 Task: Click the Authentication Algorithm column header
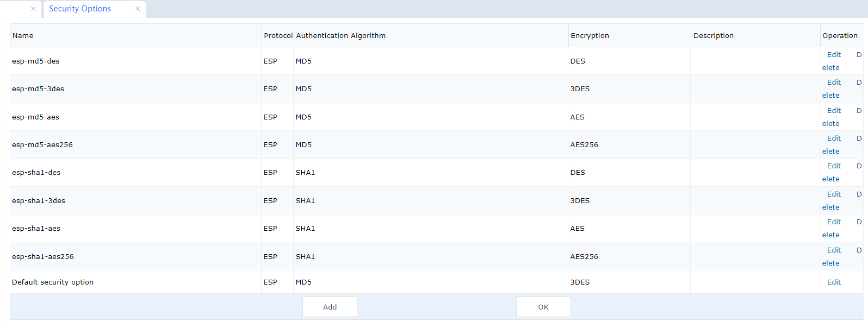pyautogui.click(x=340, y=36)
